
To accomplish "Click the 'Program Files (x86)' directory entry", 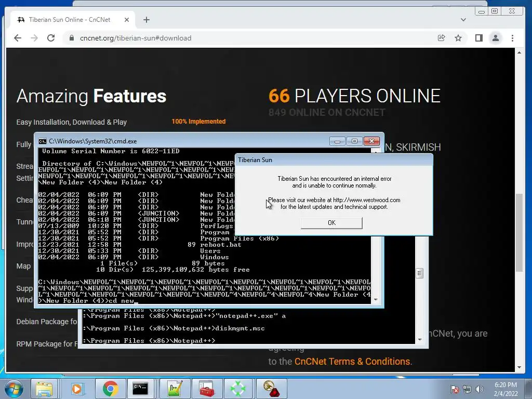I will coord(240,238).
